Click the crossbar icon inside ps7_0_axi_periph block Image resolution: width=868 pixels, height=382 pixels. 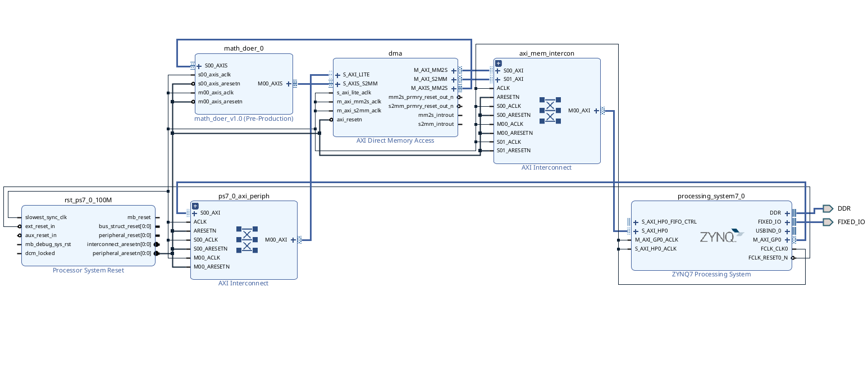click(x=246, y=239)
